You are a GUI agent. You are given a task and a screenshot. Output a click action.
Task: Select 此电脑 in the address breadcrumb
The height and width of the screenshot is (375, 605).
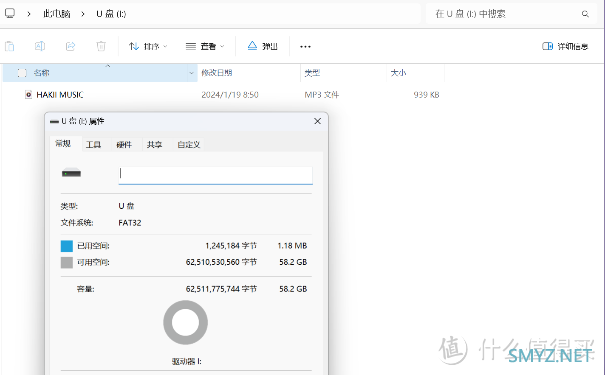coord(57,14)
